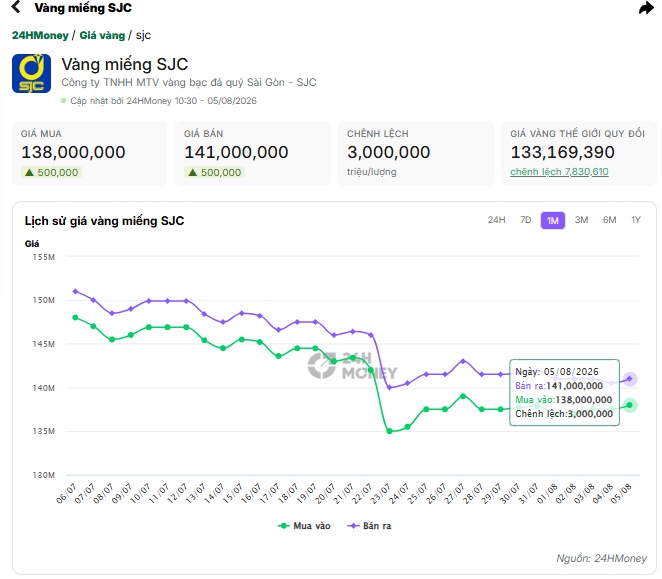Click the highlighted Mua vào point at 05/08

630,405
